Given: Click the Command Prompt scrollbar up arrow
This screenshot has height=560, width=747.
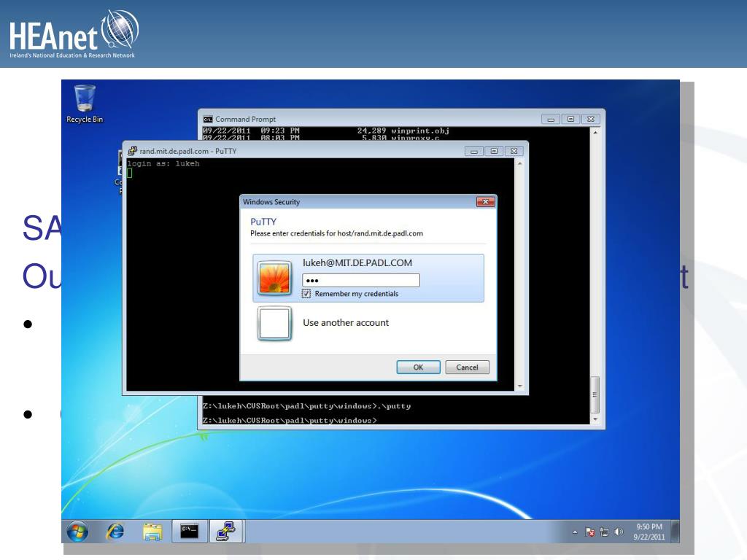Looking at the screenshot, I should point(595,133).
